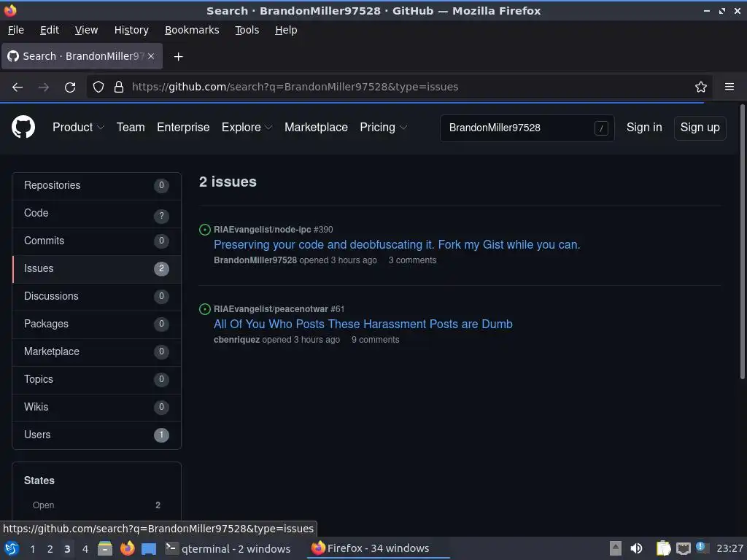The width and height of the screenshot is (747, 560).
Task: Open BrandonMiller97528 author profile link
Action: coord(255,260)
